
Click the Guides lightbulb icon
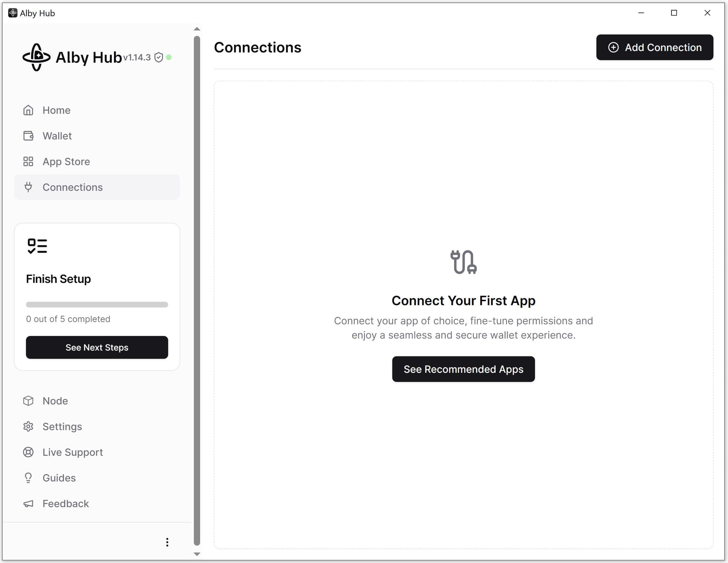pos(28,478)
